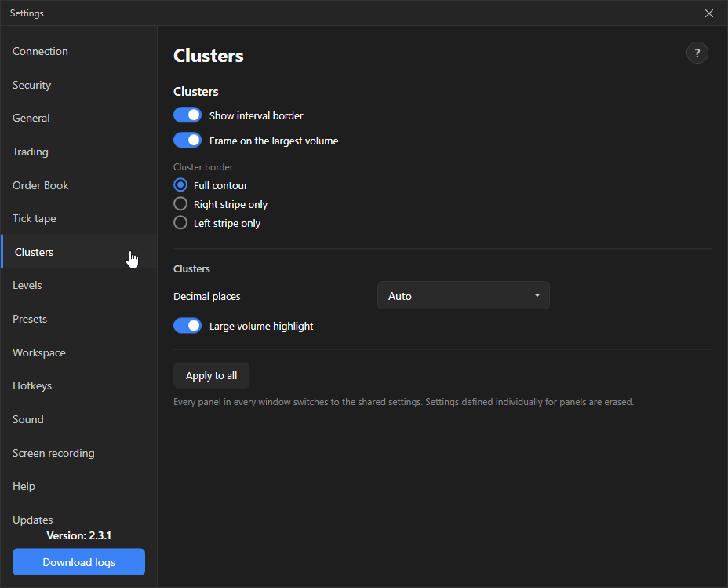
Task: Select Help in the sidebar
Action: 79,486
